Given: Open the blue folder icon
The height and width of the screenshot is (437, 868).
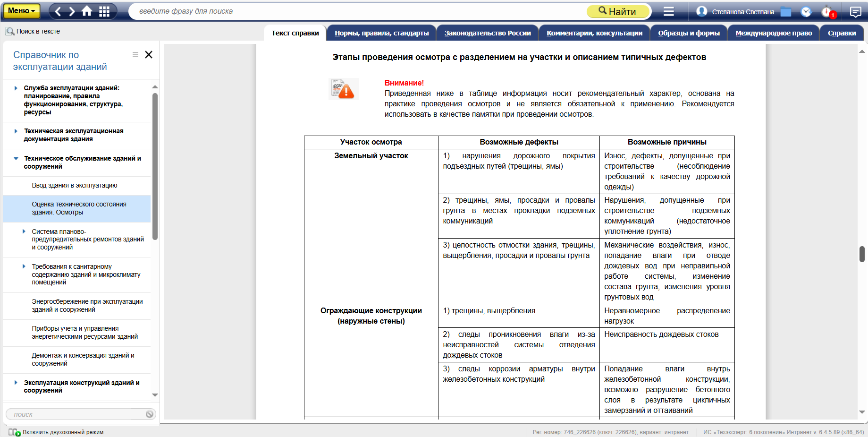Looking at the screenshot, I should tap(786, 12).
